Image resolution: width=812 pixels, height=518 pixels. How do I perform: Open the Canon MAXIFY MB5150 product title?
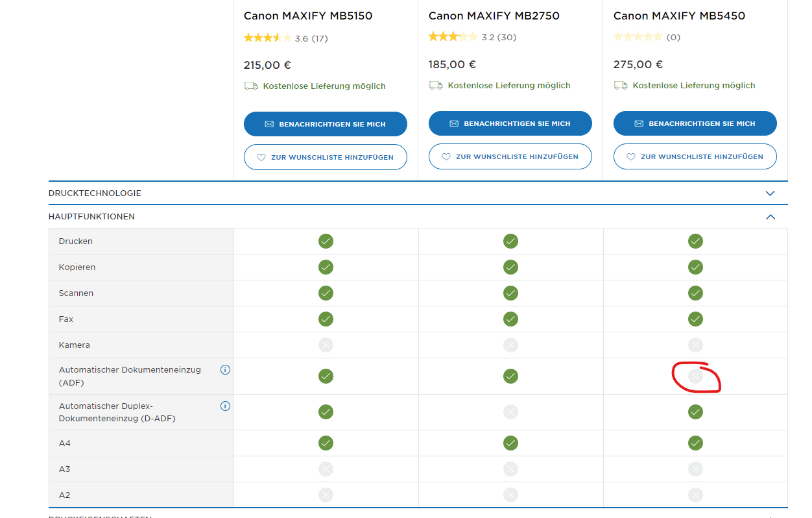pyautogui.click(x=308, y=16)
